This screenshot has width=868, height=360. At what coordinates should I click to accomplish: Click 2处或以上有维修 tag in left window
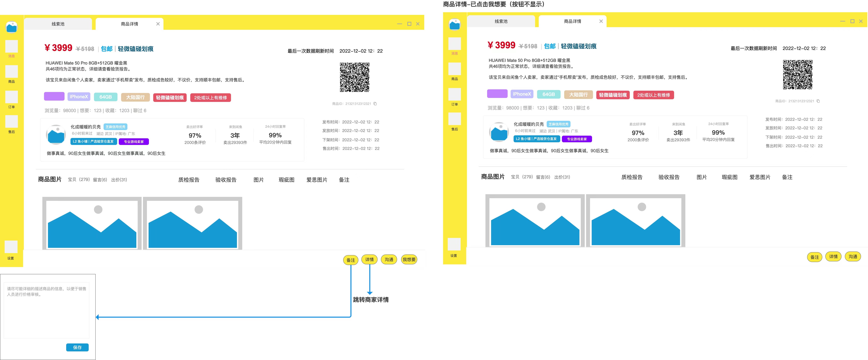coord(211,98)
